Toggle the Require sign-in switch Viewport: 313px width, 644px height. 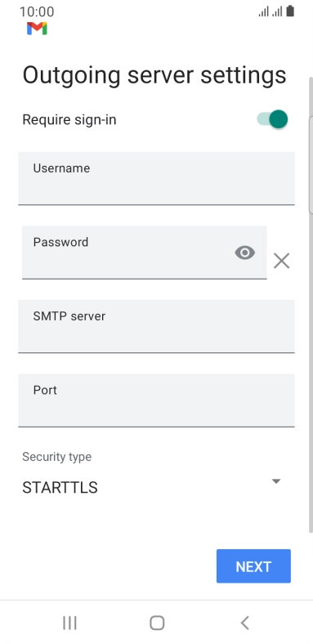272,119
